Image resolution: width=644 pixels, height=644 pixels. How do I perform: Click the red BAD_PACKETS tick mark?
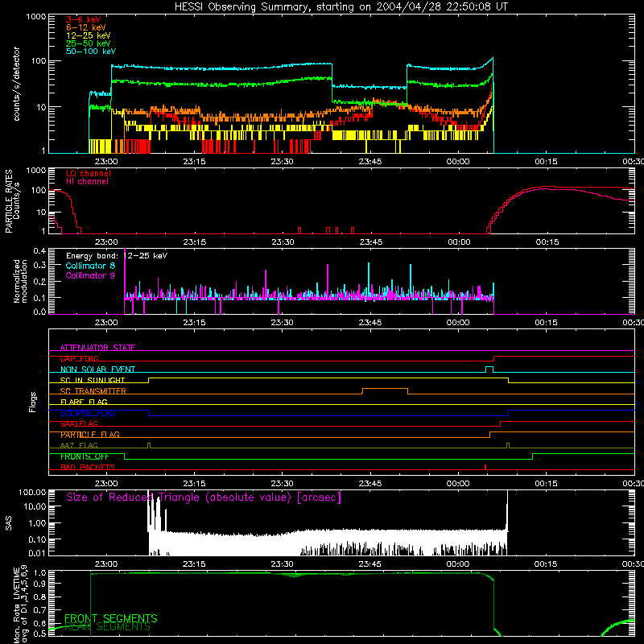(485, 467)
